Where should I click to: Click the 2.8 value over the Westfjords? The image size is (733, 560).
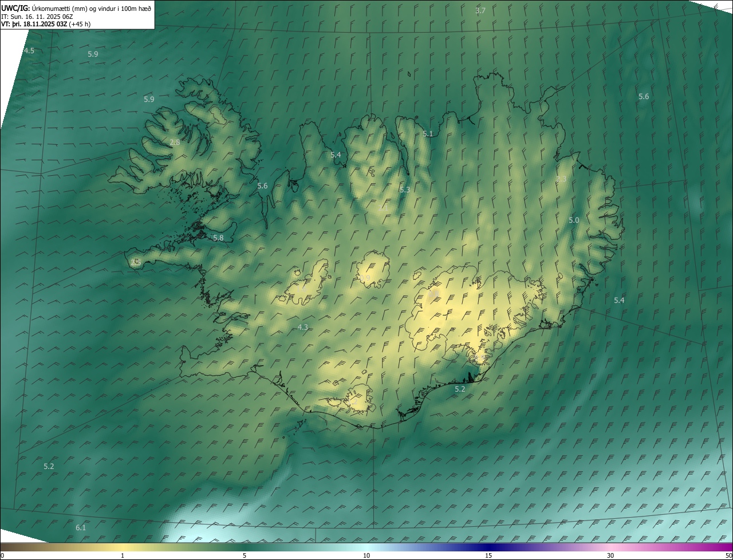[x=175, y=142]
